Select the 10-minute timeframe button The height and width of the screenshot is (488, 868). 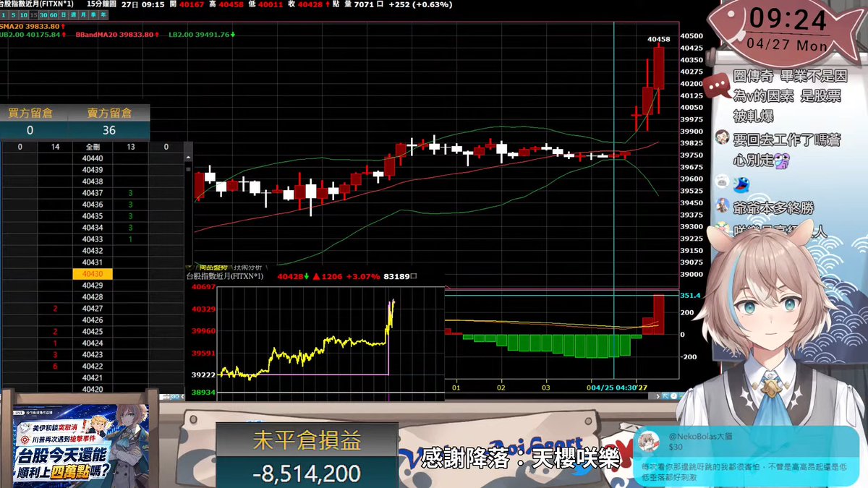pyautogui.click(x=24, y=15)
